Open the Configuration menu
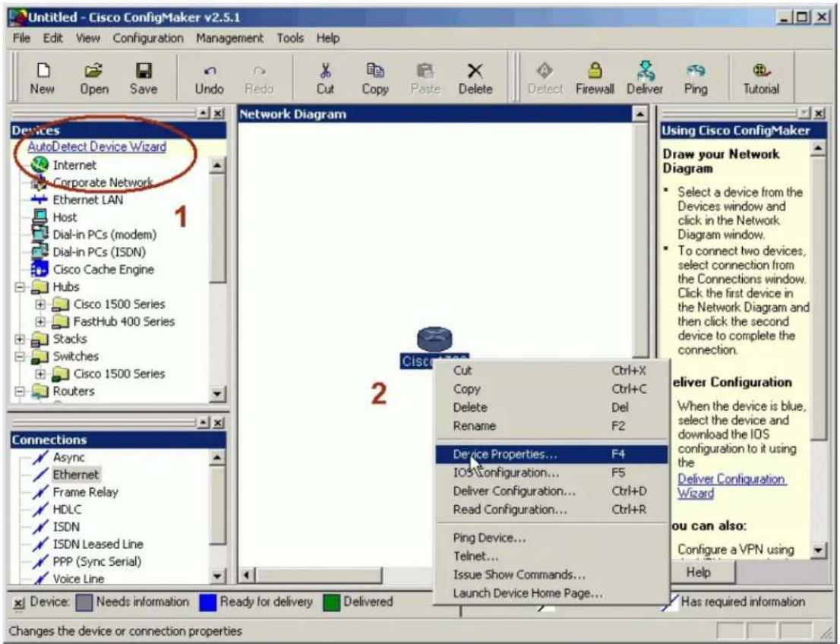Image resolution: width=840 pixels, height=644 pixels. 148,38
